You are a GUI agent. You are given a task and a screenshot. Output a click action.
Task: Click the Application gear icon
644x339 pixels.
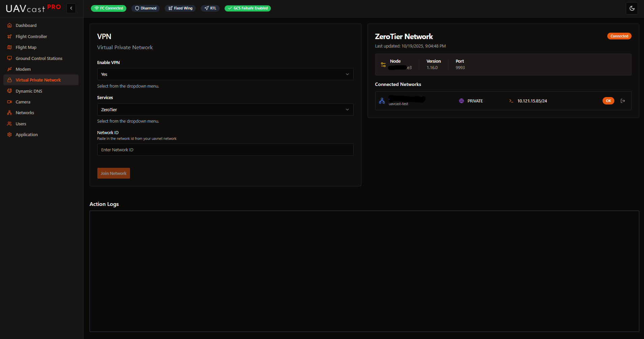click(9, 134)
